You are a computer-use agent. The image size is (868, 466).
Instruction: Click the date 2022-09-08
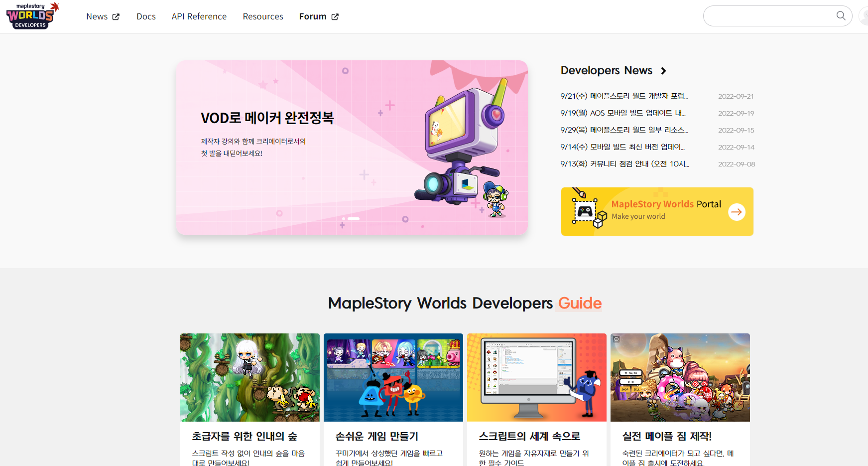pos(737,164)
